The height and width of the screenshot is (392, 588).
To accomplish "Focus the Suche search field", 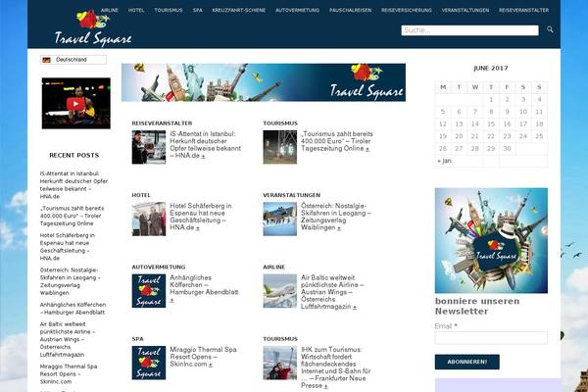I will [x=469, y=30].
